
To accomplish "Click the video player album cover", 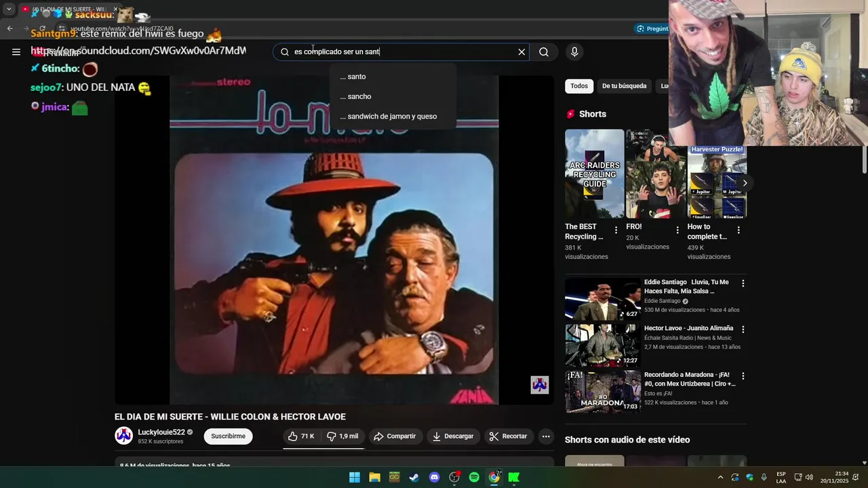I will [x=334, y=240].
